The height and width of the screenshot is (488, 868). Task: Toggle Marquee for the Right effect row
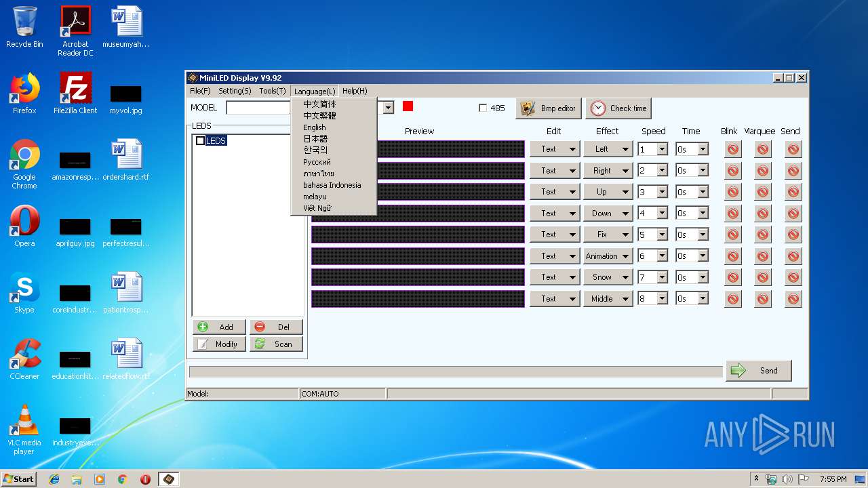click(763, 171)
